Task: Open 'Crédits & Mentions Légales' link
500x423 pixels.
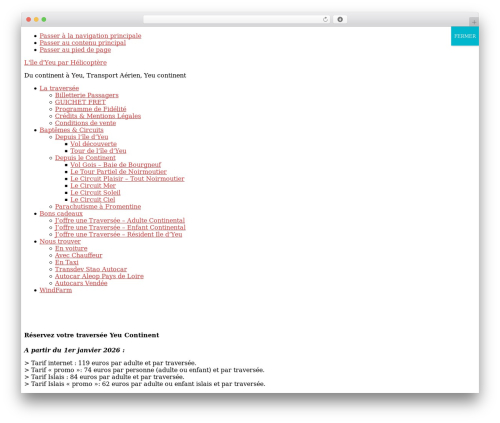Action: [x=98, y=116]
